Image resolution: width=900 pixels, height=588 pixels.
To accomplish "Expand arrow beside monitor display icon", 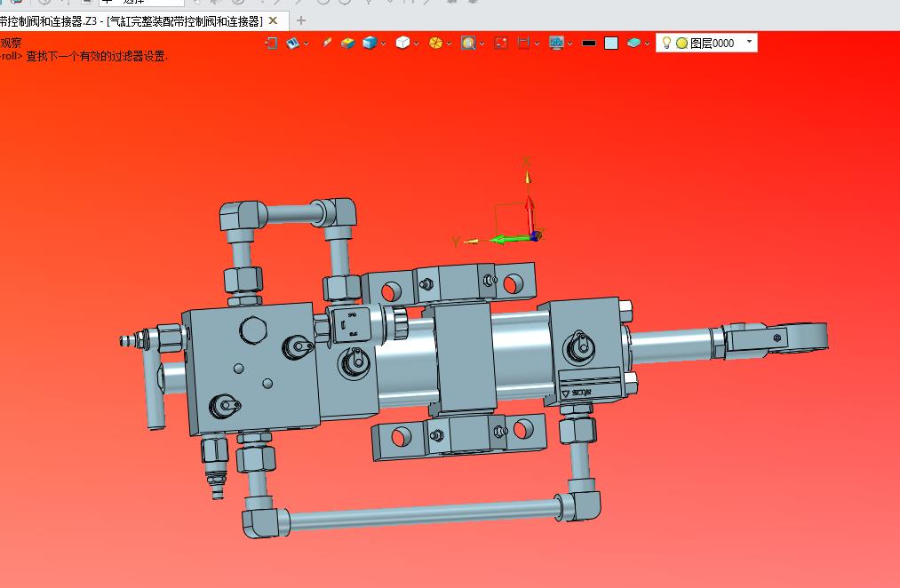I will [570, 44].
